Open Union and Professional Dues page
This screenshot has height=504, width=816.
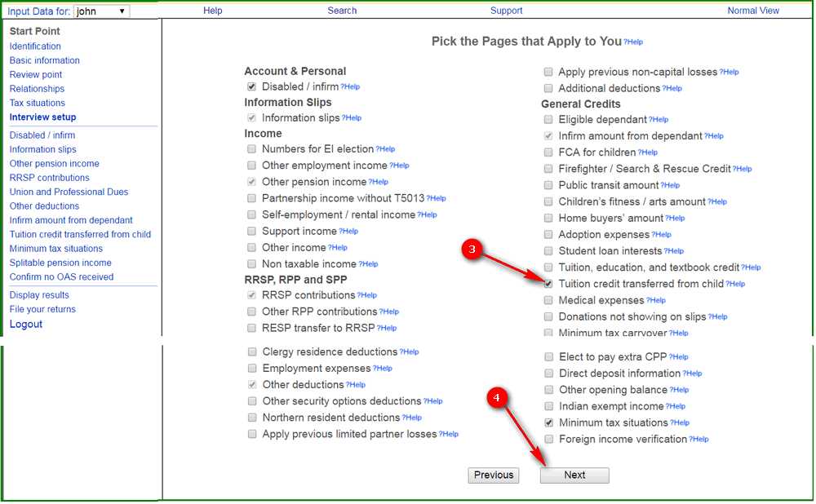69,192
